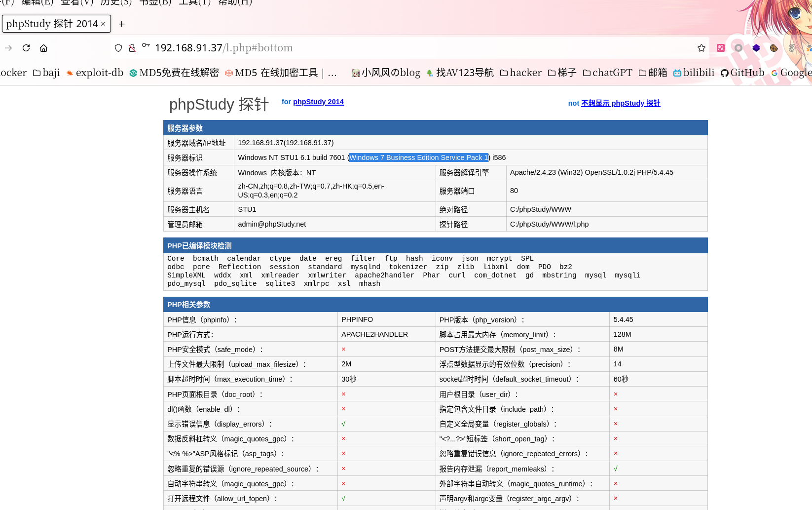Click the PHP version value 5.4.45

(624, 319)
